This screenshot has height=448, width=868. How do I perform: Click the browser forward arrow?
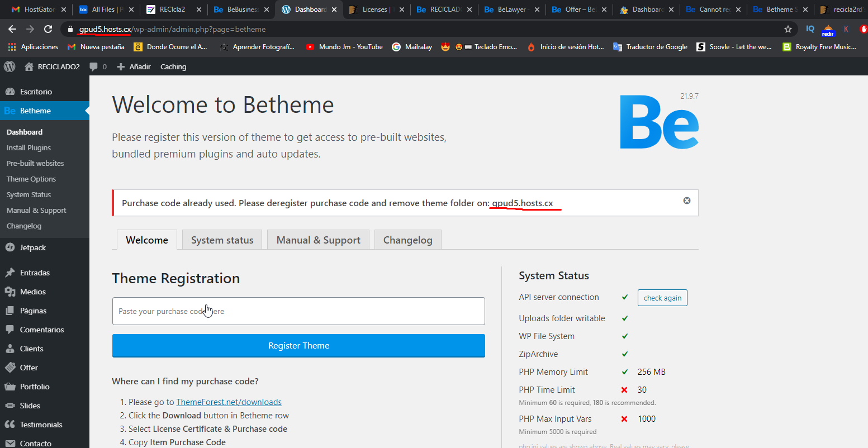pyautogui.click(x=30, y=29)
